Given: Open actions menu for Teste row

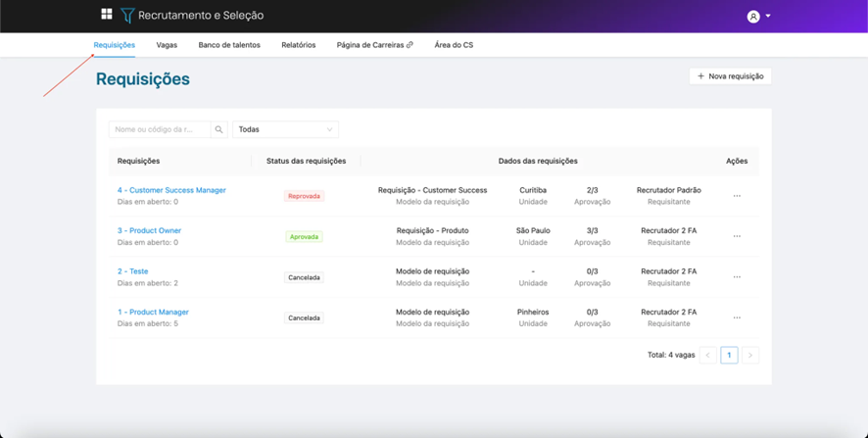Looking at the screenshot, I should [737, 277].
